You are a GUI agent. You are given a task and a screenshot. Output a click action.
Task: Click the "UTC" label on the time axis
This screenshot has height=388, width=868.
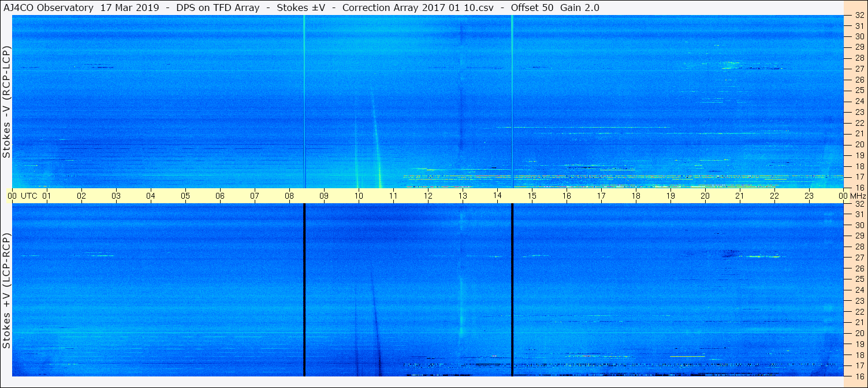tap(29, 196)
